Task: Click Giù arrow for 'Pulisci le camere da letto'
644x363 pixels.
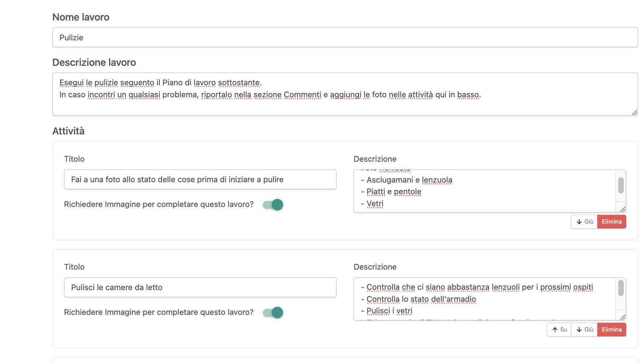Action: tap(584, 330)
